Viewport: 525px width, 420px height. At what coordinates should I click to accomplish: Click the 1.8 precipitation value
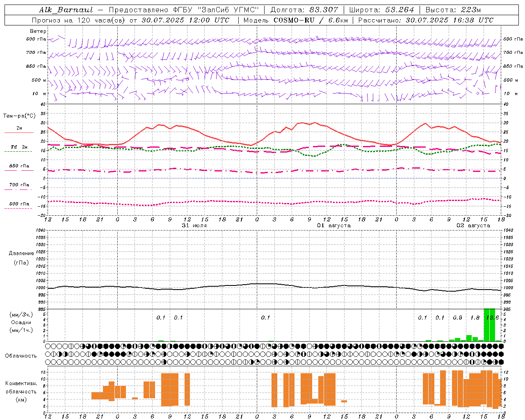(x=475, y=317)
